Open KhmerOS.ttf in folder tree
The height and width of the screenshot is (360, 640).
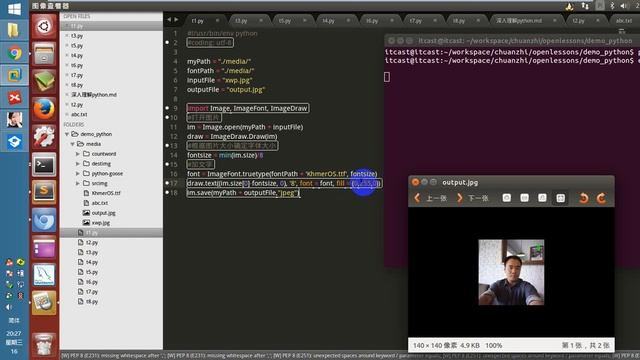[106, 193]
